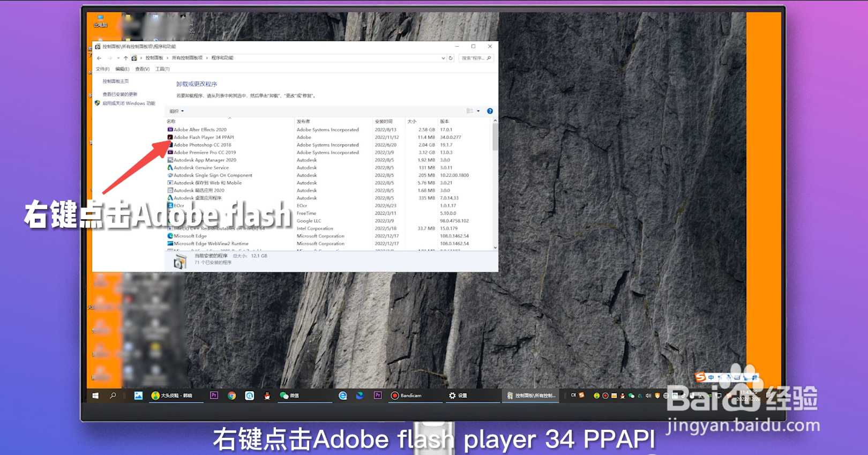The height and width of the screenshot is (455, 868).
Task: Click the search programs input box
Action: click(476, 58)
